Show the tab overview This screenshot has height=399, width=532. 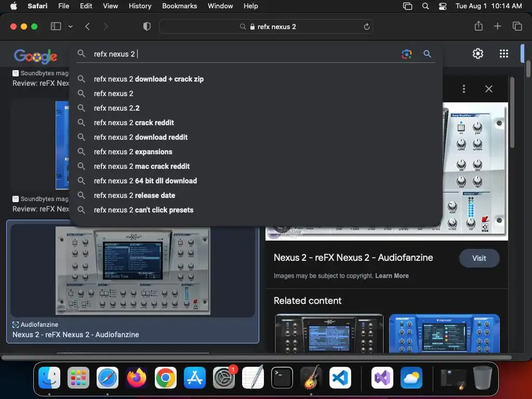(x=517, y=26)
